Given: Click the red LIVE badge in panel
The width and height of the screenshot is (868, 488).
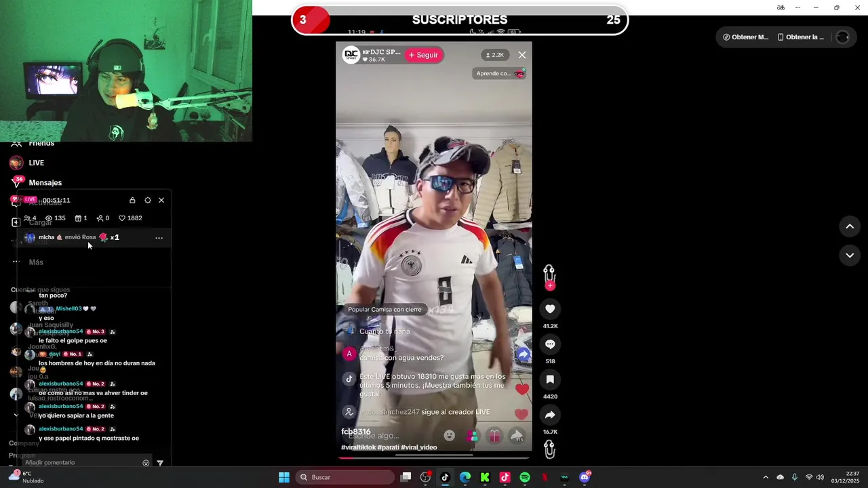Looking at the screenshot, I should tap(30, 199).
